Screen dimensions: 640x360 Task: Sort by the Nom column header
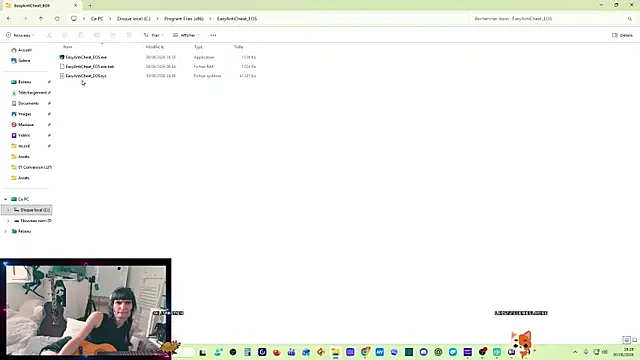point(68,47)
